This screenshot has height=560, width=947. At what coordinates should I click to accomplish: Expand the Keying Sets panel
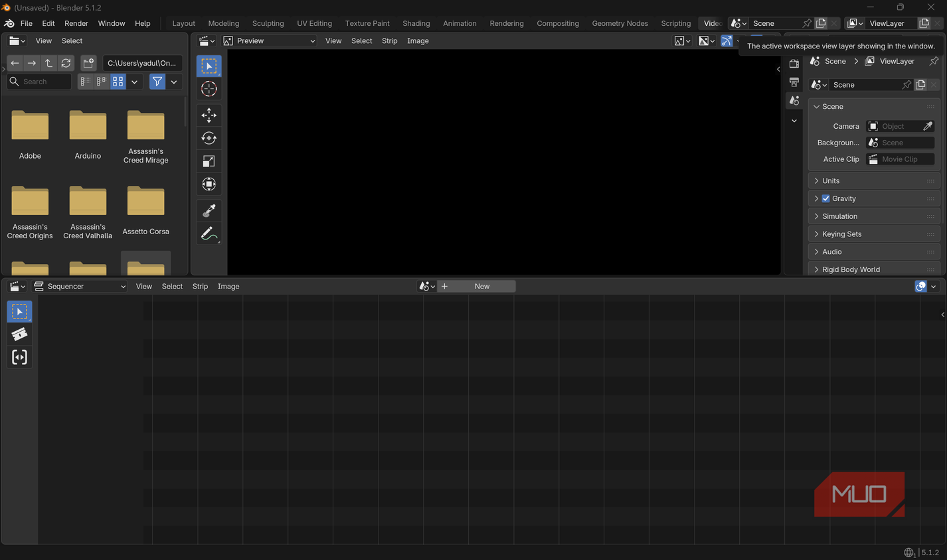coord(873,234)
